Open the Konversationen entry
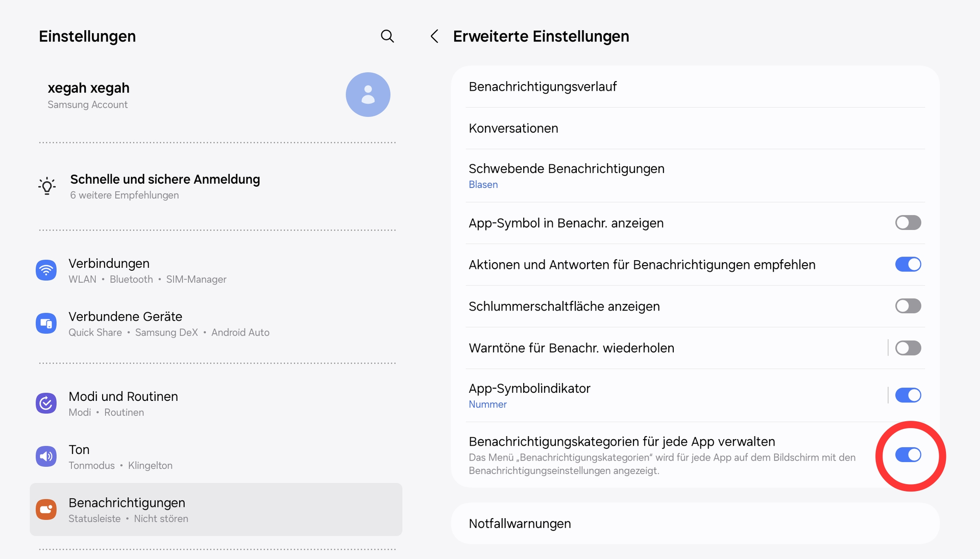 pyautogui.click(x=513, y=129)
